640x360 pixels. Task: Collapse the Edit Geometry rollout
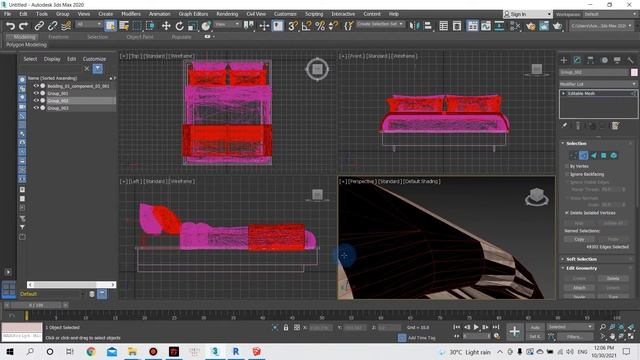click(581, 268)
